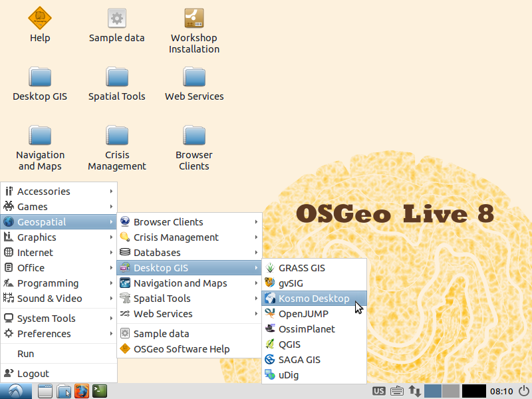Select Geospatial in the main menu
The height and width of the screenshot is (399, 532).
[59, 222]
